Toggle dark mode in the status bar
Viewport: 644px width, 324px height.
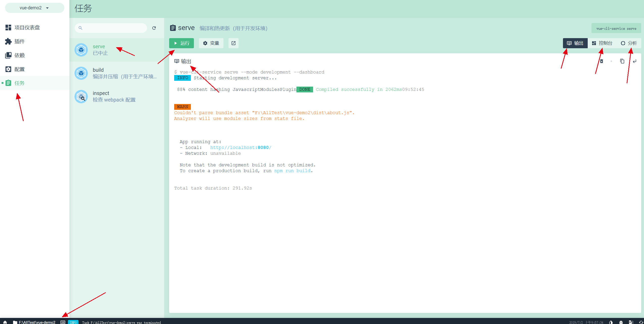click(611, 322)
